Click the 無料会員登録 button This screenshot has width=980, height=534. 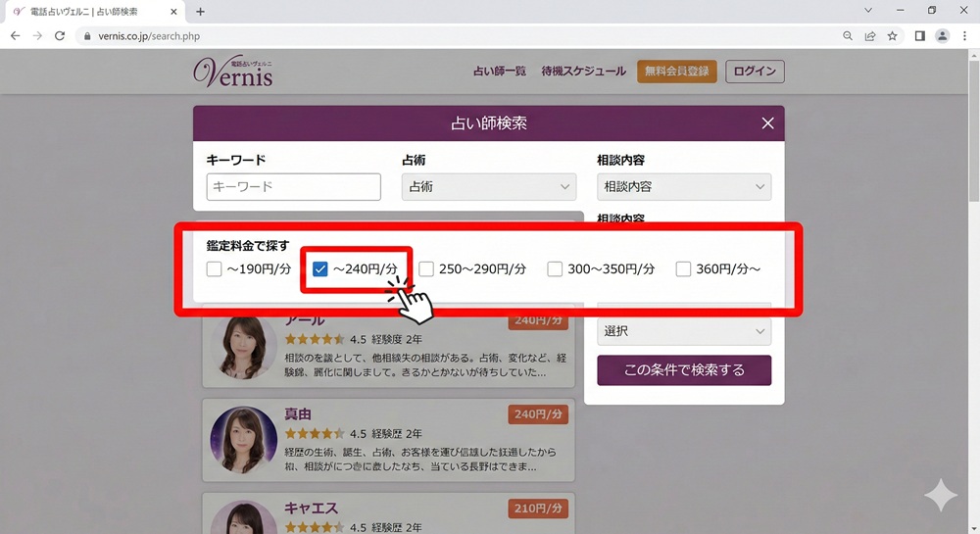click(x=676, y=72)
